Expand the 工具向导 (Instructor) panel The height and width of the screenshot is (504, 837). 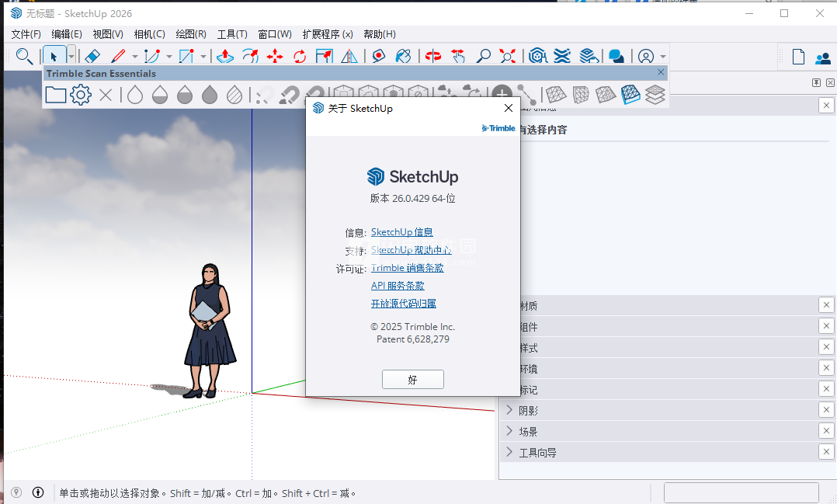click(x=509, y=452)
